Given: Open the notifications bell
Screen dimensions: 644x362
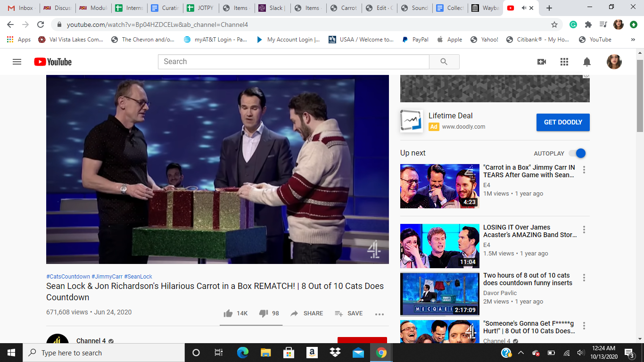Looking at the screenshot, I should (587, 62).
